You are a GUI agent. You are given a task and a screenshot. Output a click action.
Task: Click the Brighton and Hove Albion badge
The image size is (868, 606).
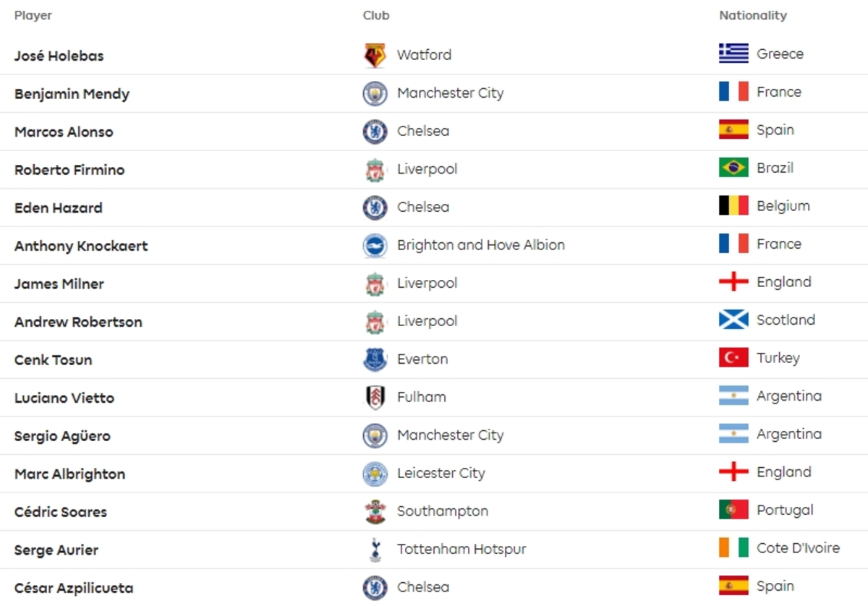(375, 245)
